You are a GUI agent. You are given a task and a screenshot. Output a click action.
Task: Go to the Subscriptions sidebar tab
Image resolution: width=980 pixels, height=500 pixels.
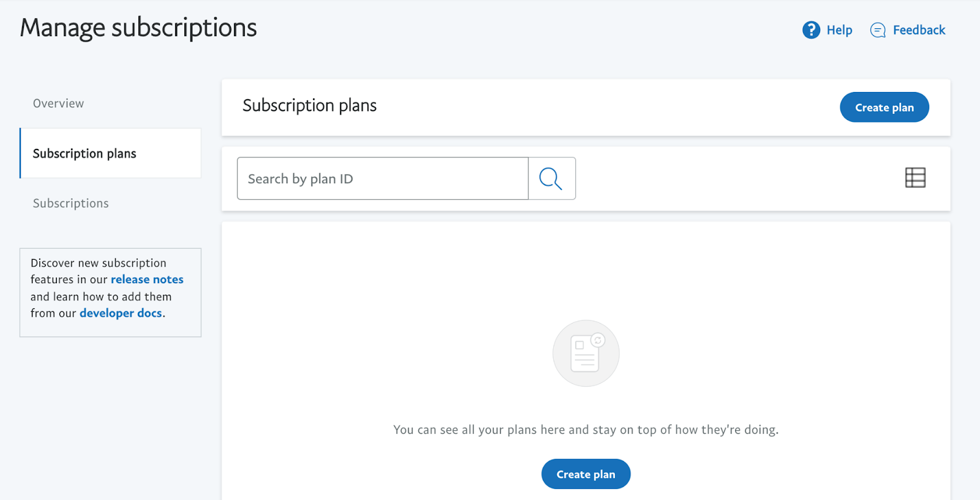click(x=70, y=203)
